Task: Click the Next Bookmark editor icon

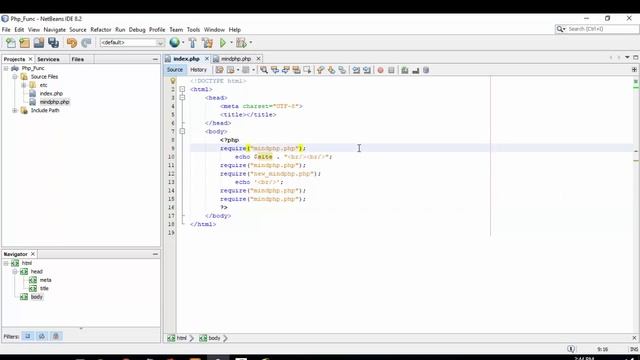Action: pos(331,70)
